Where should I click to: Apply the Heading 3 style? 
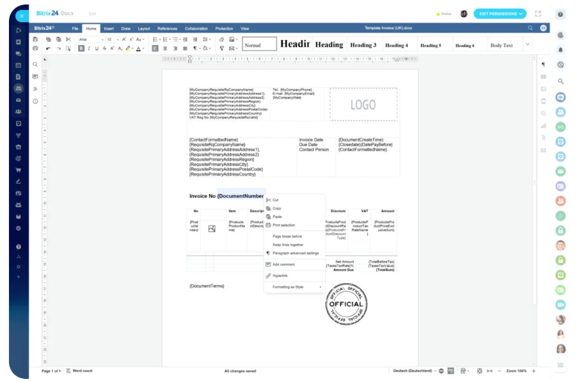coord(363,45)
